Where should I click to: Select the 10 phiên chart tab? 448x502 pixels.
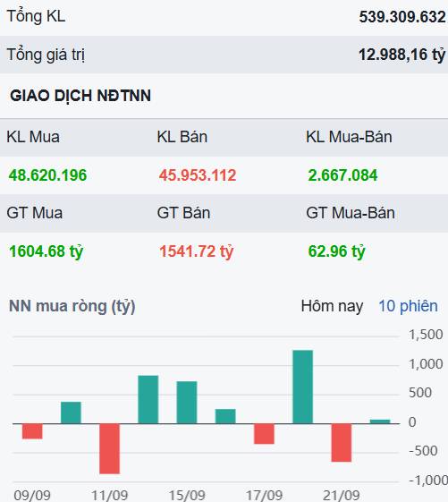[x=408, y=306]
